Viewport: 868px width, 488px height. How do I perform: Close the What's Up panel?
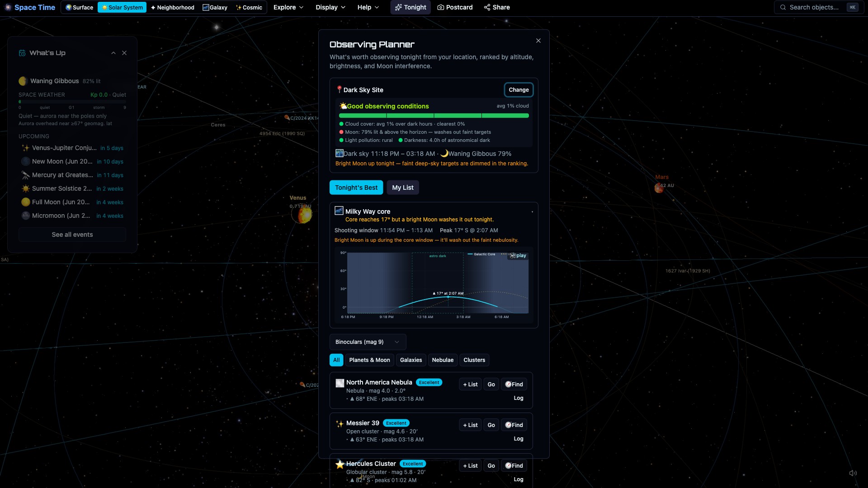[x=124, y=53]
